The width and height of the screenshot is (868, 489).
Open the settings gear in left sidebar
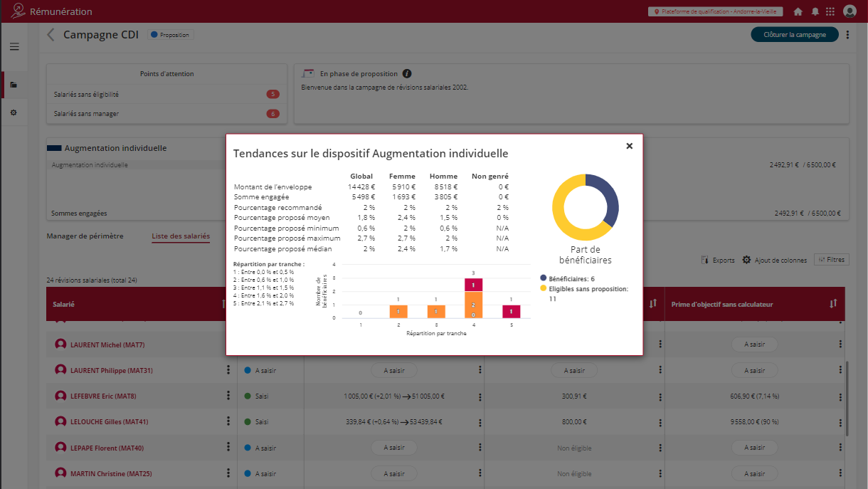[14, 112]
